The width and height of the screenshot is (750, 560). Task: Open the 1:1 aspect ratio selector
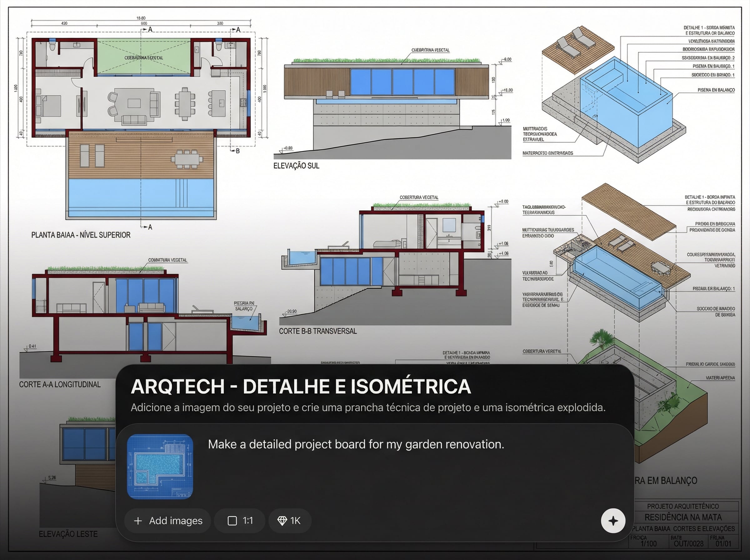point(240,521)
